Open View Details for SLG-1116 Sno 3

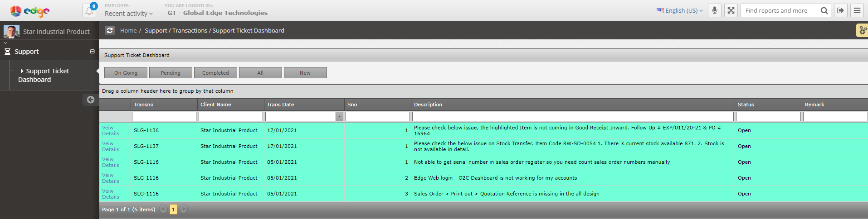pyautogui.click(x=111, y=194)
